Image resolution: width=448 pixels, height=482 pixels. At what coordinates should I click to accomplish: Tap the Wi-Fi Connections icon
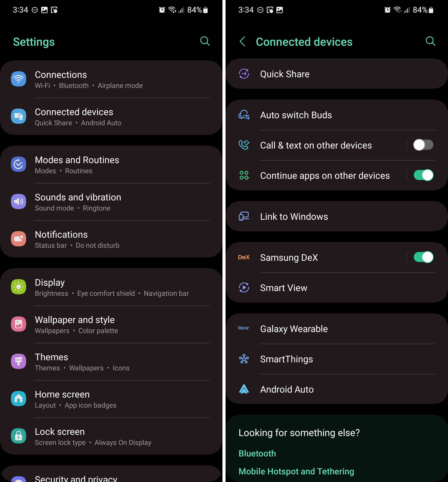18,79
